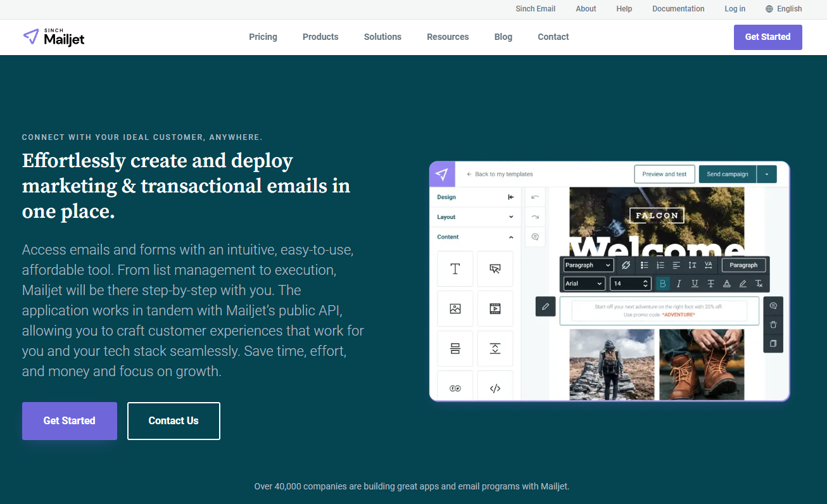
Task: Click the Paragraph button at toolbar right
Action: pyautogui.click(x=743, y=265)
